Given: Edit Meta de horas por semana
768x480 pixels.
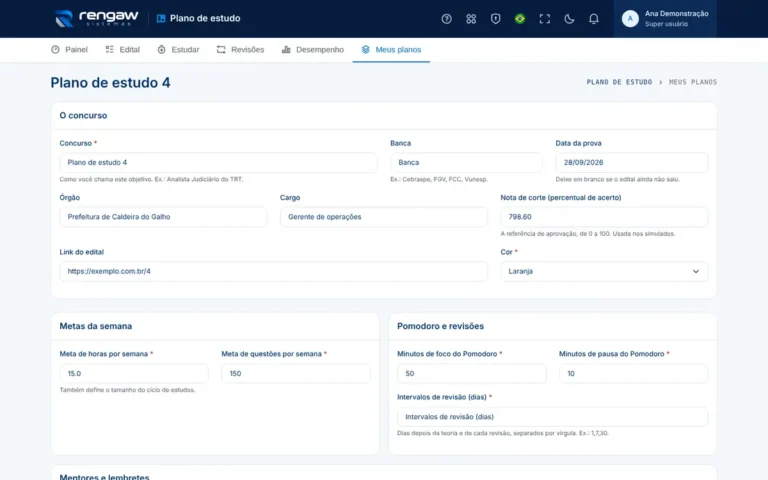Looking at the screenshot, I should pyautogui.click(x=134, y=374).
